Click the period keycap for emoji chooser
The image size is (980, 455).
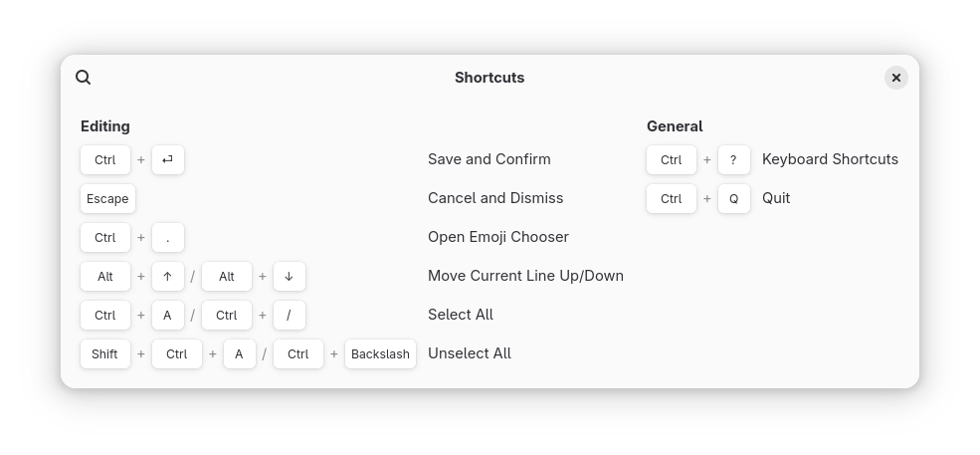click(x=168, y=237)
